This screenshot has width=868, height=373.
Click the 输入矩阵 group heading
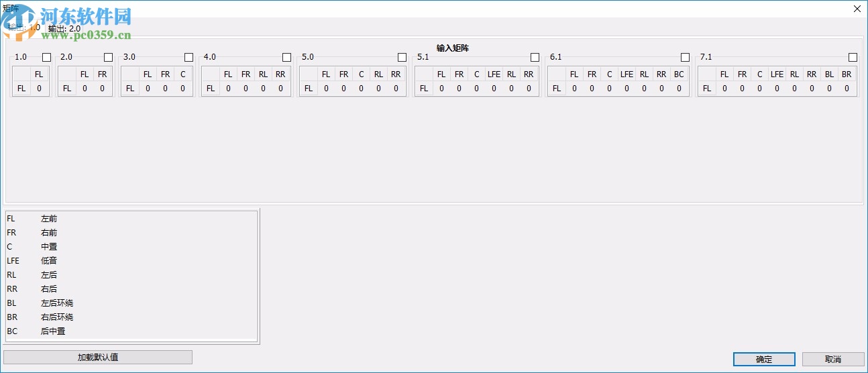[452, 48]
